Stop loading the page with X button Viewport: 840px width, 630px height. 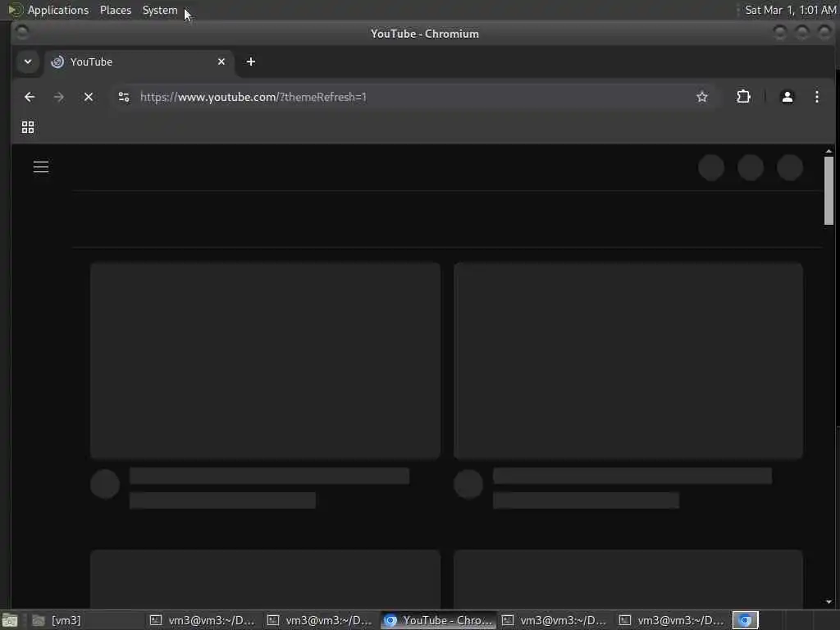pyautogui.click(x=89, y=97)
